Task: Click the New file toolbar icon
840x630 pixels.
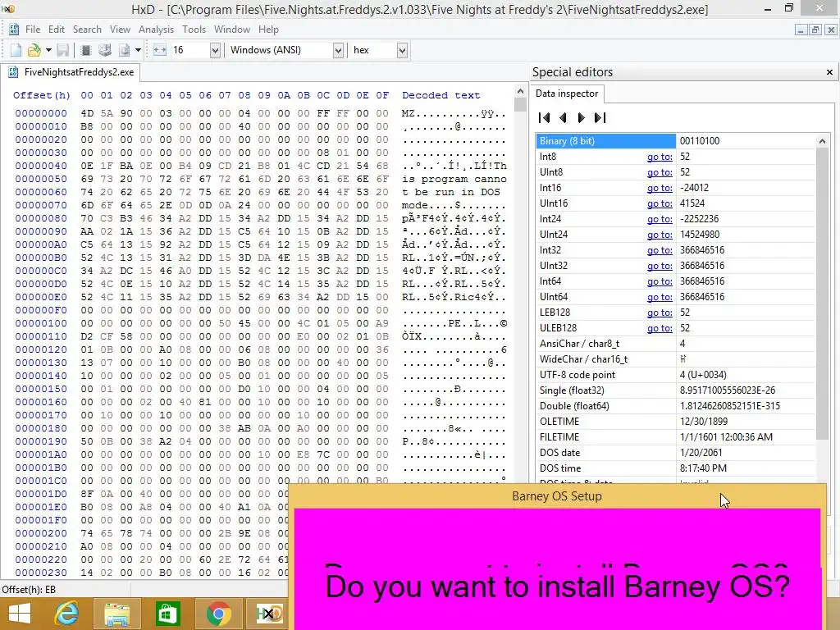Action: 16,50
